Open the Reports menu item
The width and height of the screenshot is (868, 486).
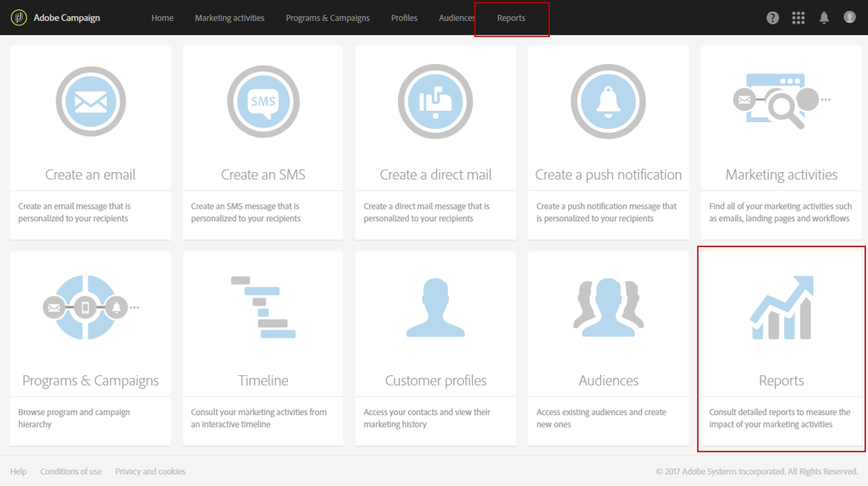coord(511,17)
